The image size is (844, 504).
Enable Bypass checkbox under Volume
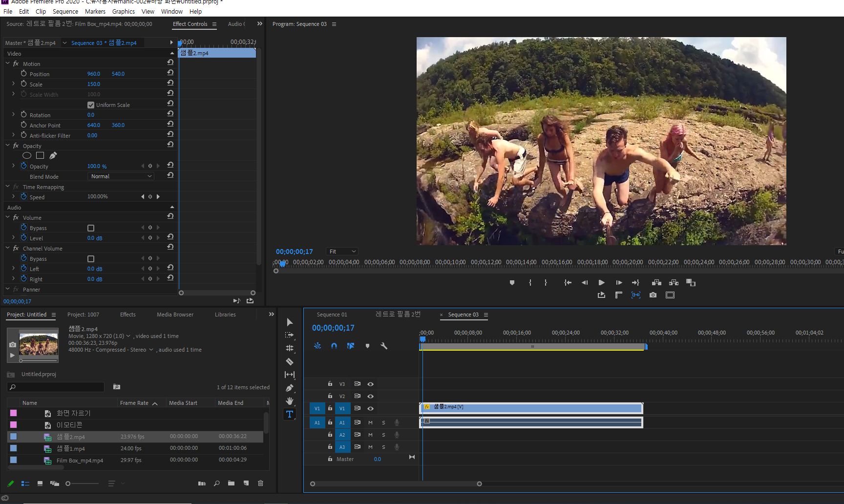[x=91, y=228]
